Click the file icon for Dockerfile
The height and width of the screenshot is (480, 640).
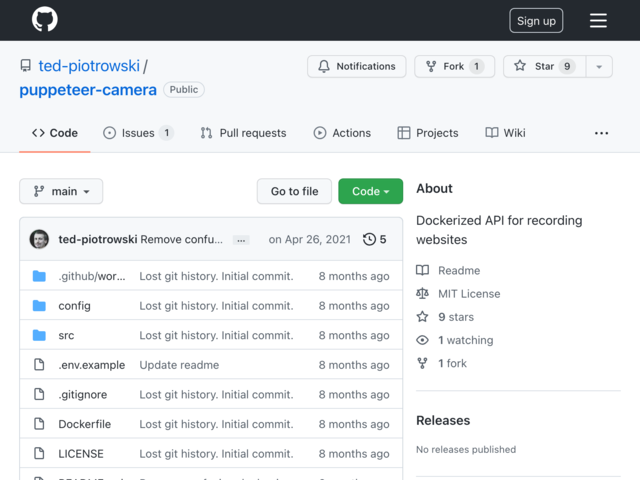(x=39, y=424)
